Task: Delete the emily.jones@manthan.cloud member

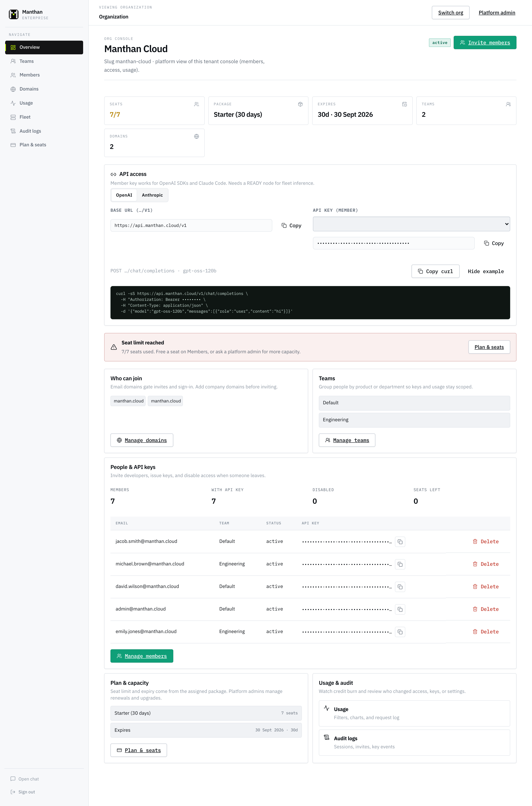Action: pyautogui.click(x=485, y=632)
